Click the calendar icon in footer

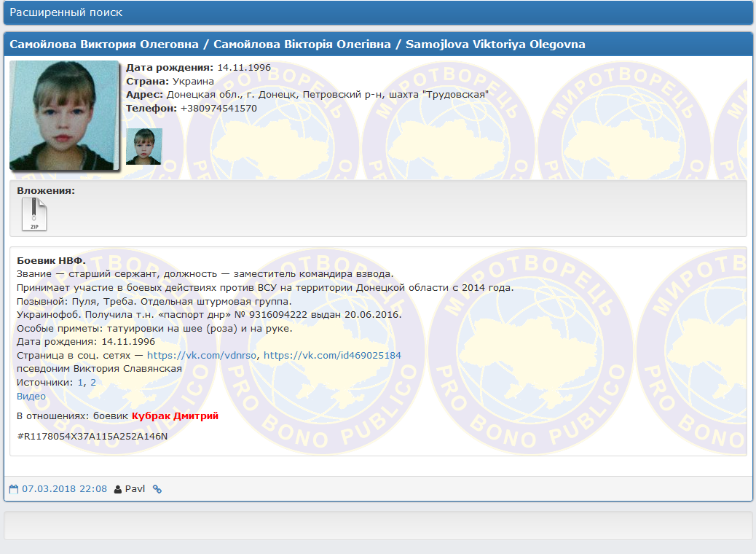(x=13, y=489)
